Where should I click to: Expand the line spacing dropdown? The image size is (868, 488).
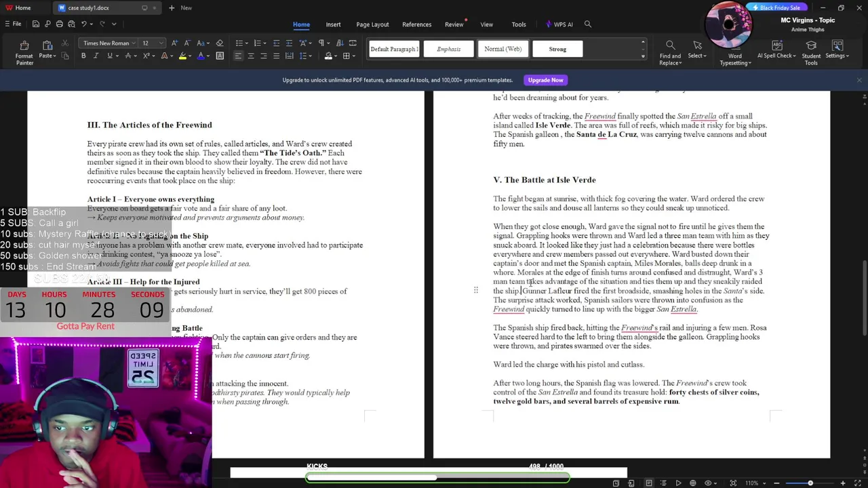[x=311, y=56]
